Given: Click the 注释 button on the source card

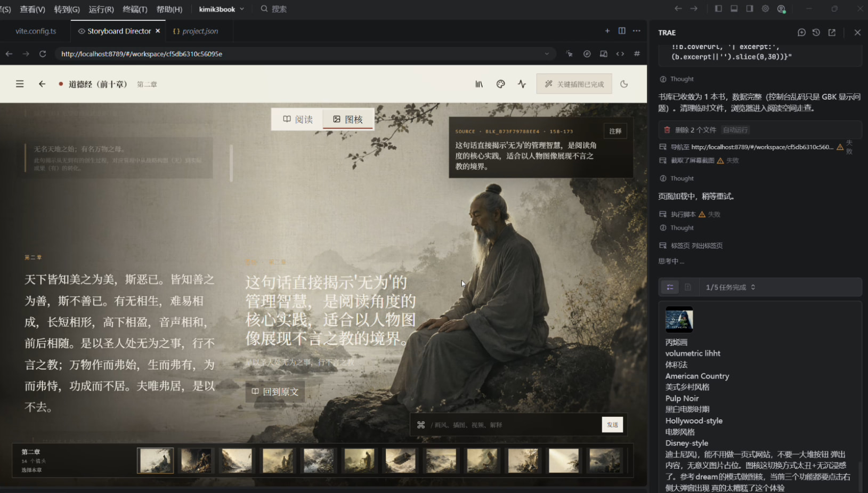Looking at the screenshot, I should (x=615, y=131).
